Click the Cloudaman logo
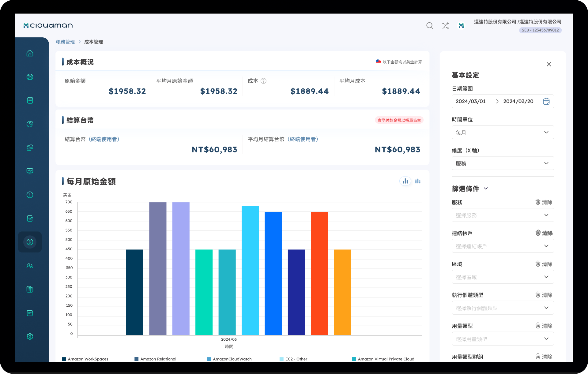The image size is (588, 374). click(x=48, y=25)
